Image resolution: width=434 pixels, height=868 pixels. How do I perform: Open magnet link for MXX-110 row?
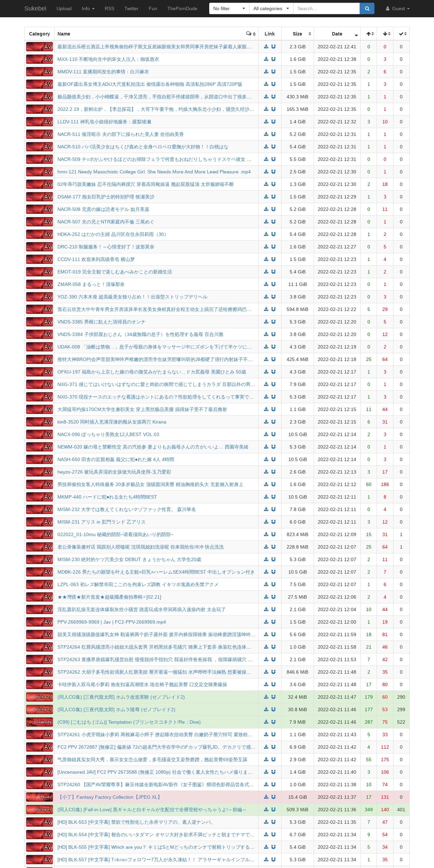point(273,59)
